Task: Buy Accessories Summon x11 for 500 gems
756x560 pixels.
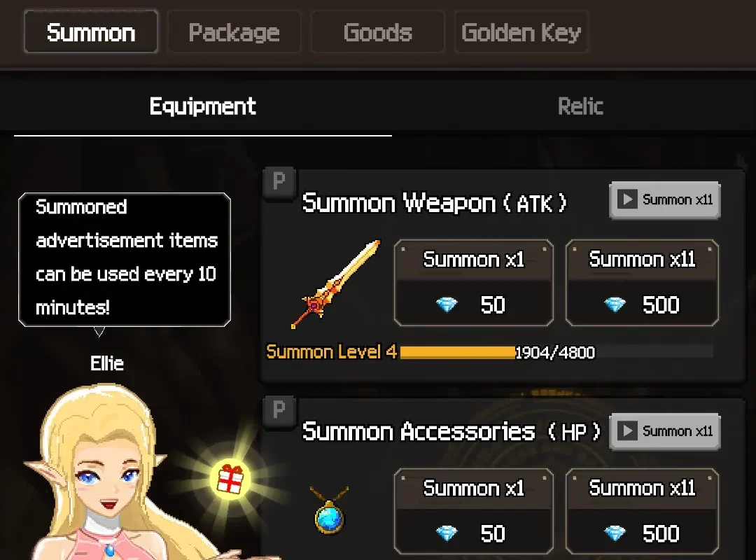Action: tap(642, 511)
